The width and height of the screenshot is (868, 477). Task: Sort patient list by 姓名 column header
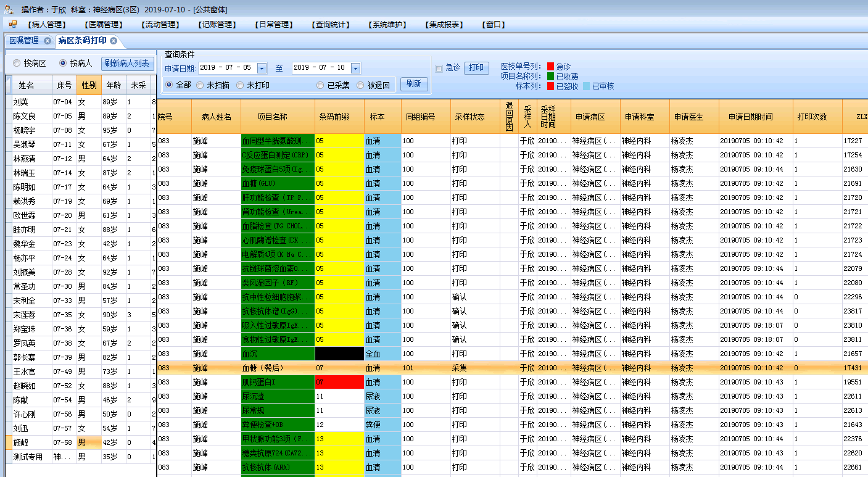tap(31, 85)
